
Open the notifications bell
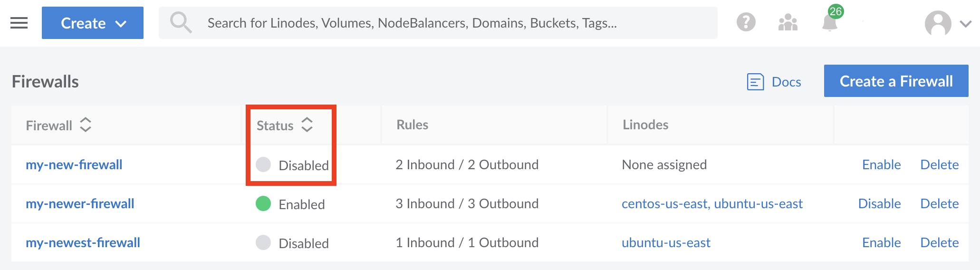point(830,22)
